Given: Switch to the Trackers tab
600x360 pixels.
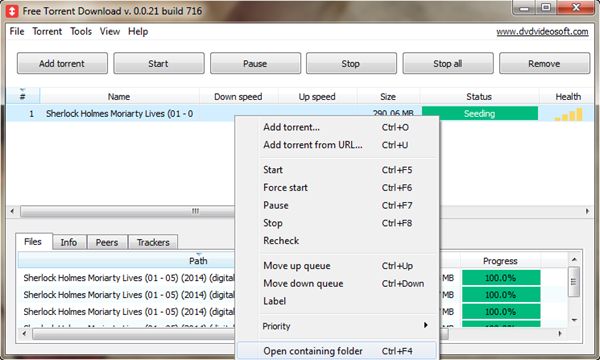Looking at the screenshot, I should 153,243.
